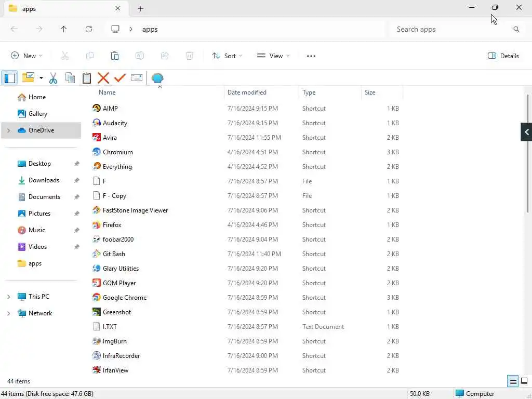Open the View dropdown menu
The image size is (532, 399).
[273, 56]
